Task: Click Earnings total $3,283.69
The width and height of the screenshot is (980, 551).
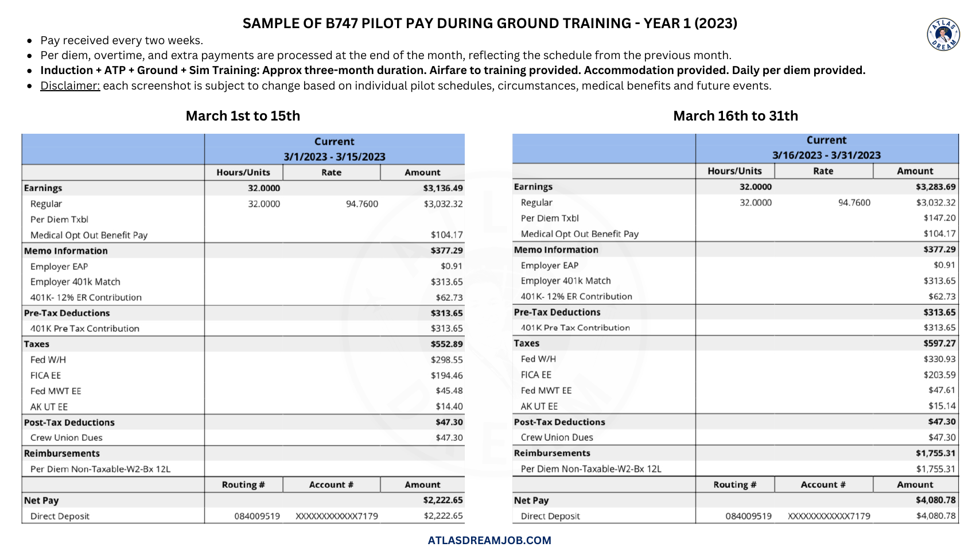Action: click(936, 187)
